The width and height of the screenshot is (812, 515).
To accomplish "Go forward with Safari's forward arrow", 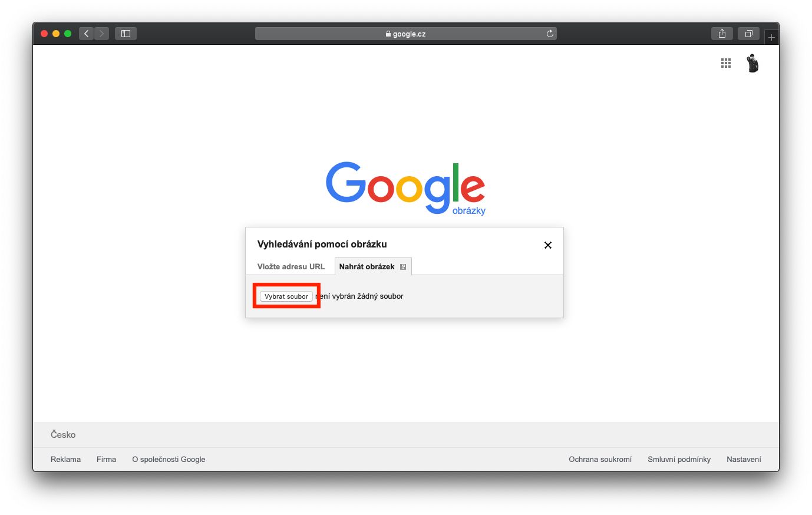I will tap(102, 34).
